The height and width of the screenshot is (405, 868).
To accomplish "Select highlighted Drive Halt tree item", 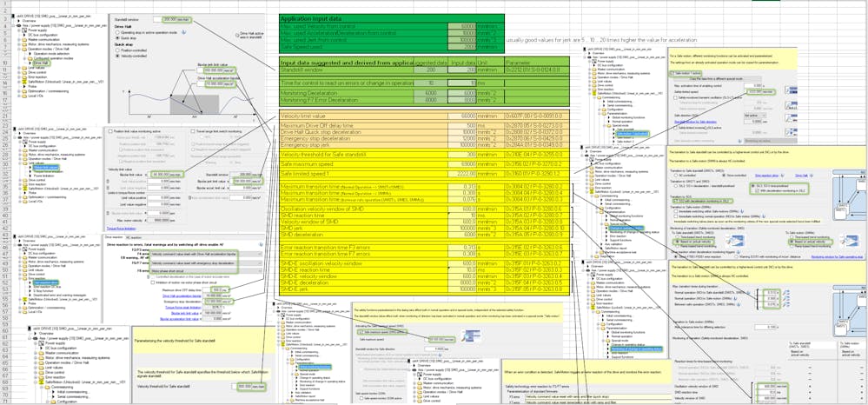I will pyautogui.click(x=42, y=63).
